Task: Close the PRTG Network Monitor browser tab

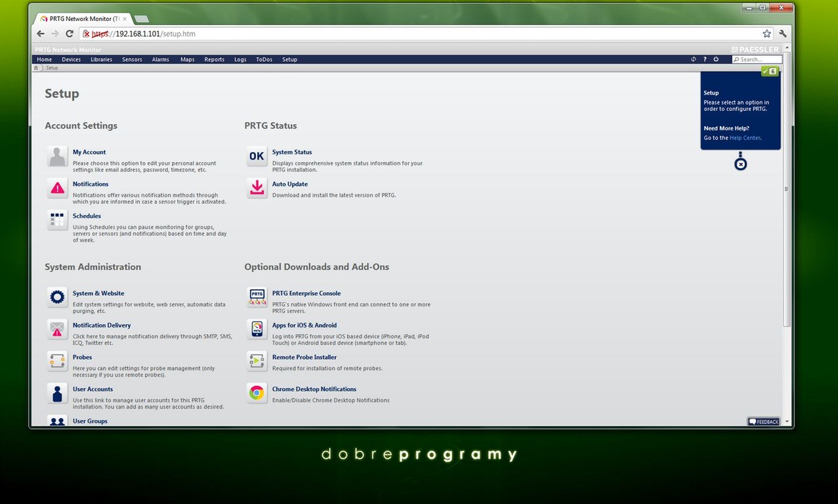Action: point(125,19)
